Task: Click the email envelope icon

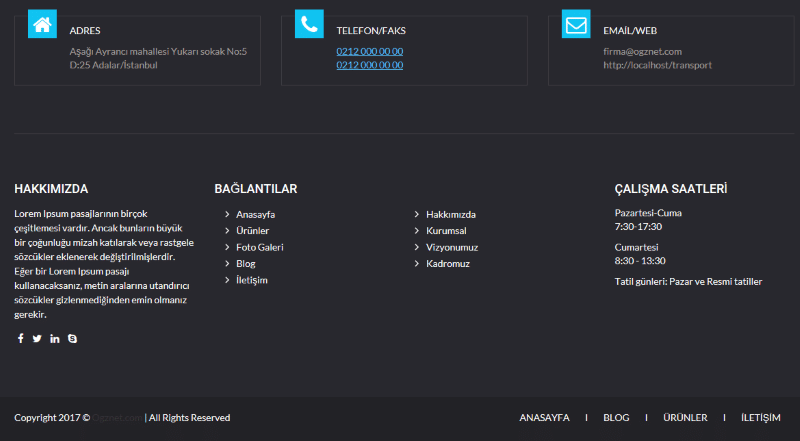Action: click(x=576, y=25)
